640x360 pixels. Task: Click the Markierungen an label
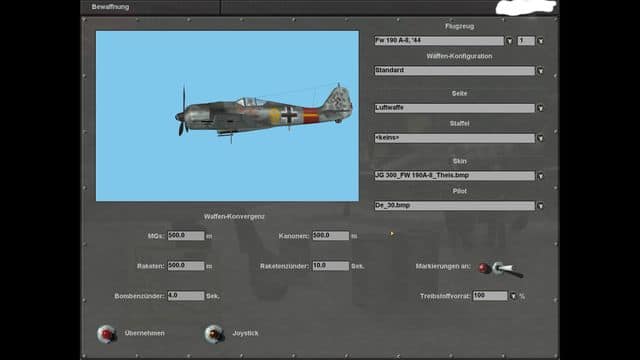point(443,266)
